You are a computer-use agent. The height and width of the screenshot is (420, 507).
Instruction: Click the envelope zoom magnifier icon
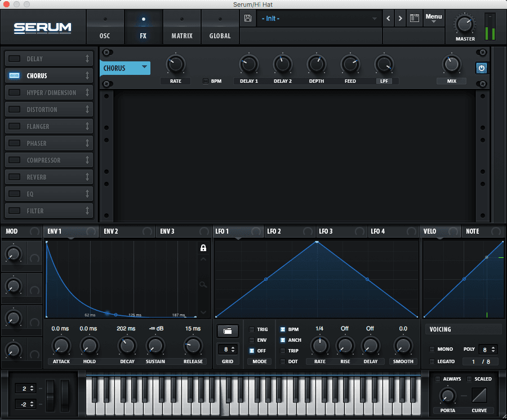point(203,285)
